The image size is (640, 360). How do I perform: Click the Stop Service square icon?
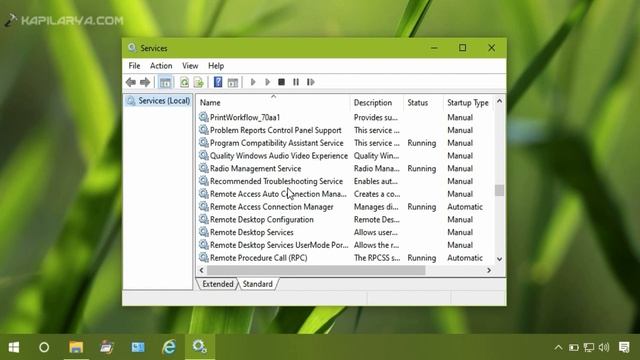(281, 82)
